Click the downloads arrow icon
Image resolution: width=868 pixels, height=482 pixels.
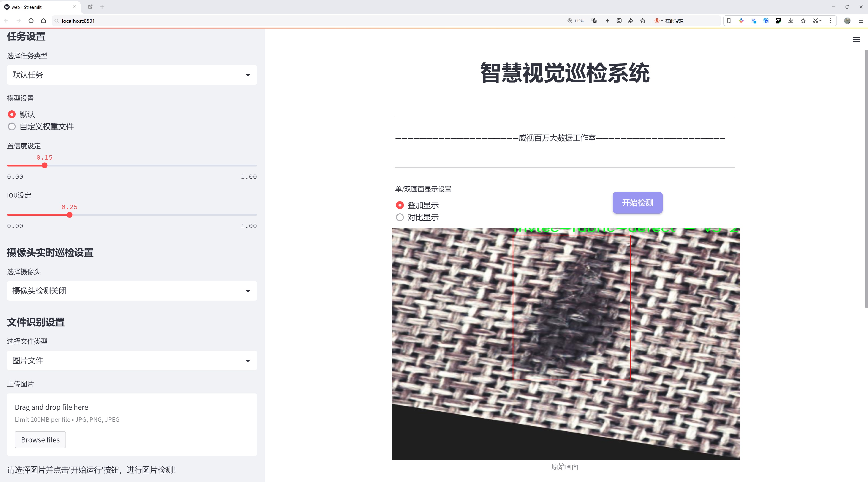791,21
